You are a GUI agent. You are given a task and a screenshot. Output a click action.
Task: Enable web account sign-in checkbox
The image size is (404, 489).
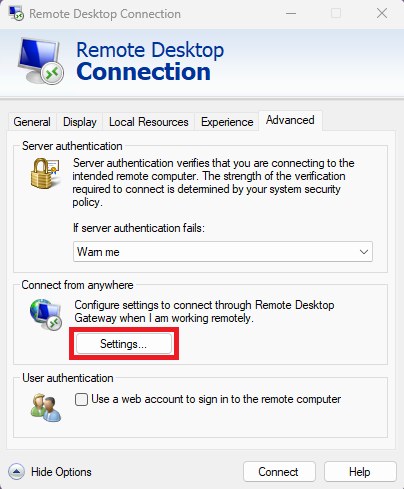coord(81,399)
